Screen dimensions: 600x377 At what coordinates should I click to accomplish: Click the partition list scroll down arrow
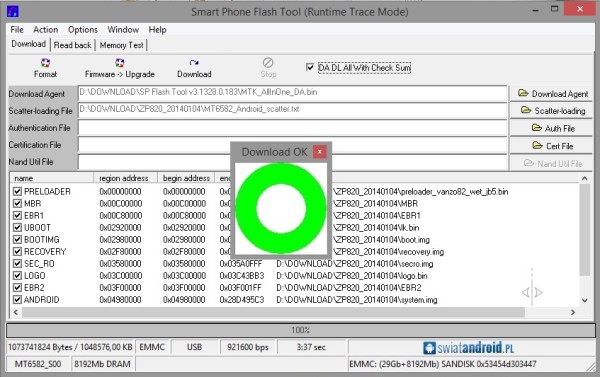(x=584, y=300)
